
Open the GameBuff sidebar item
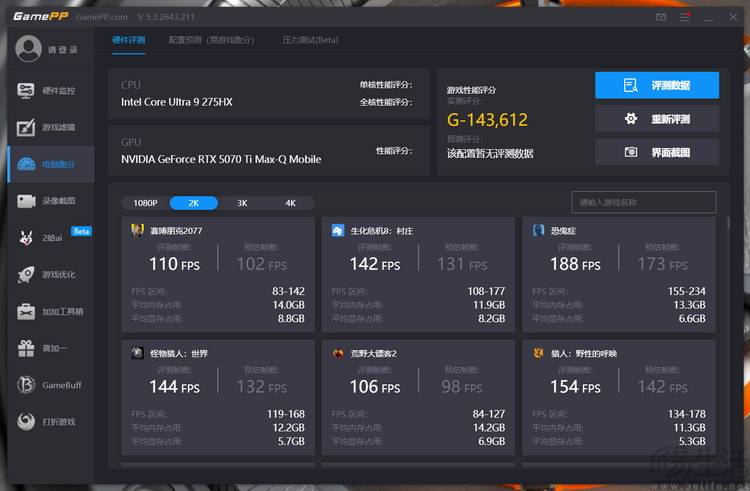click(x=50, y=385)
